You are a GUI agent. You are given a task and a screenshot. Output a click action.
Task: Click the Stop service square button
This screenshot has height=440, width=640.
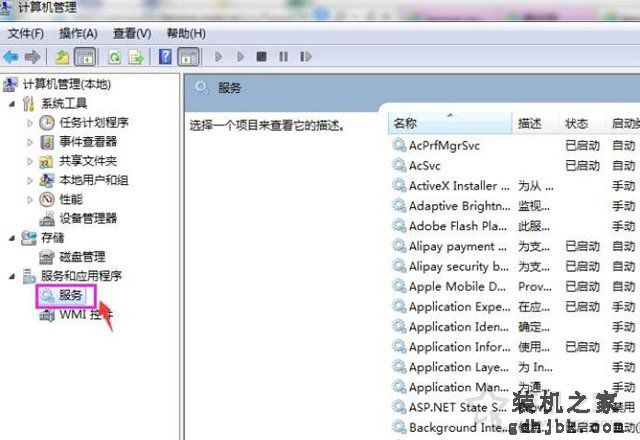(x=262, y=56)
